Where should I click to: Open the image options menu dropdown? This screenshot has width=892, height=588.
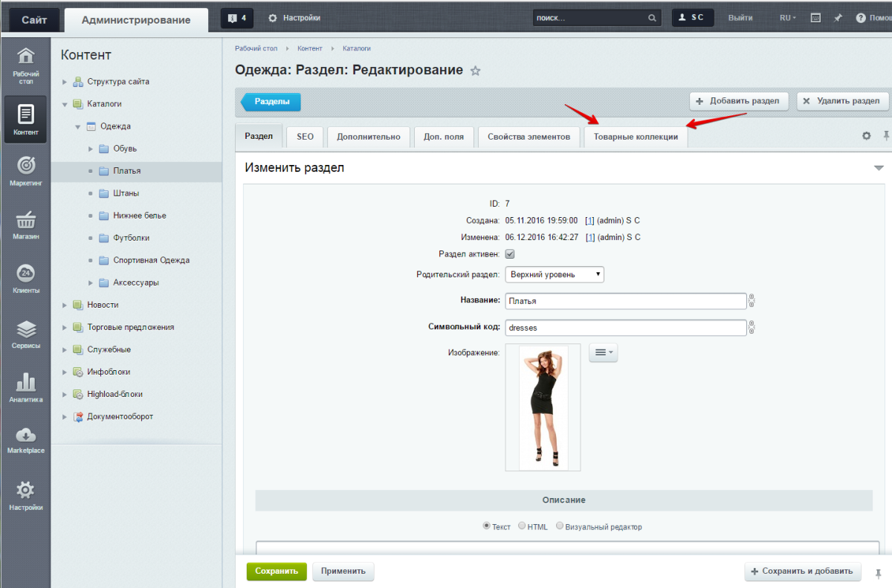[x=603, y=353]
